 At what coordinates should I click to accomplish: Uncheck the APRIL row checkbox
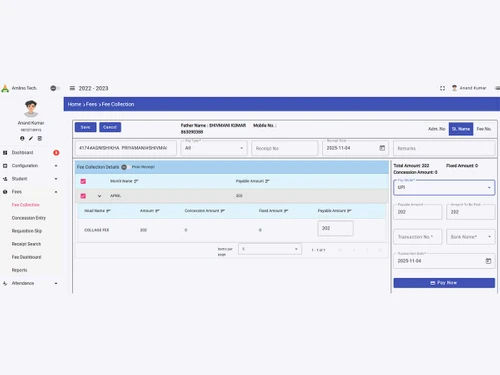click(x=83, y=196)
